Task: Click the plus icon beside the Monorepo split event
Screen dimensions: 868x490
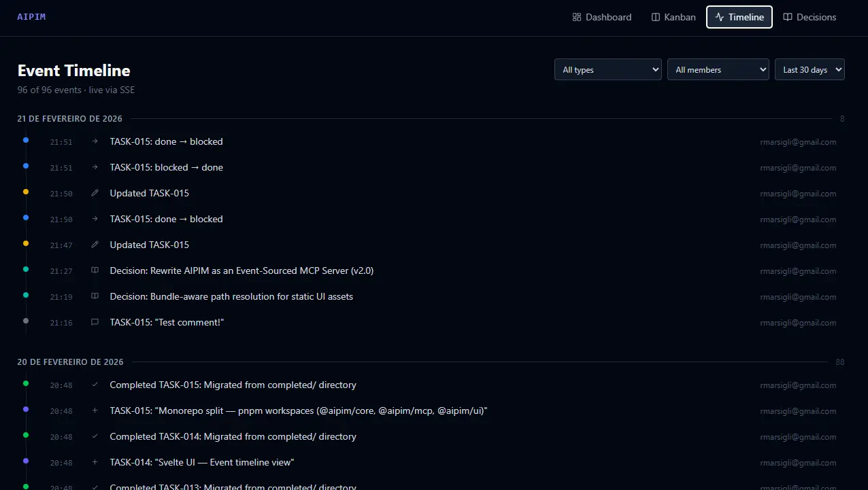Action: (95, 410)
